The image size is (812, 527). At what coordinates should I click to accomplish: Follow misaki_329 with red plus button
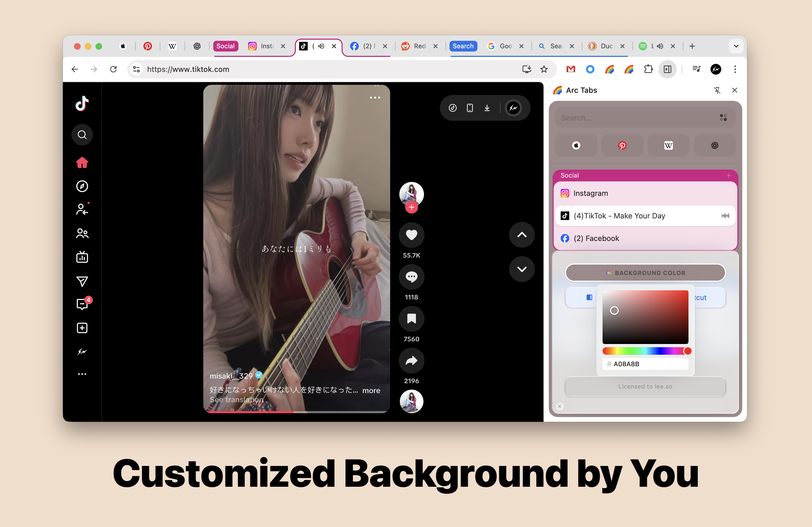(x=411, y=207)
